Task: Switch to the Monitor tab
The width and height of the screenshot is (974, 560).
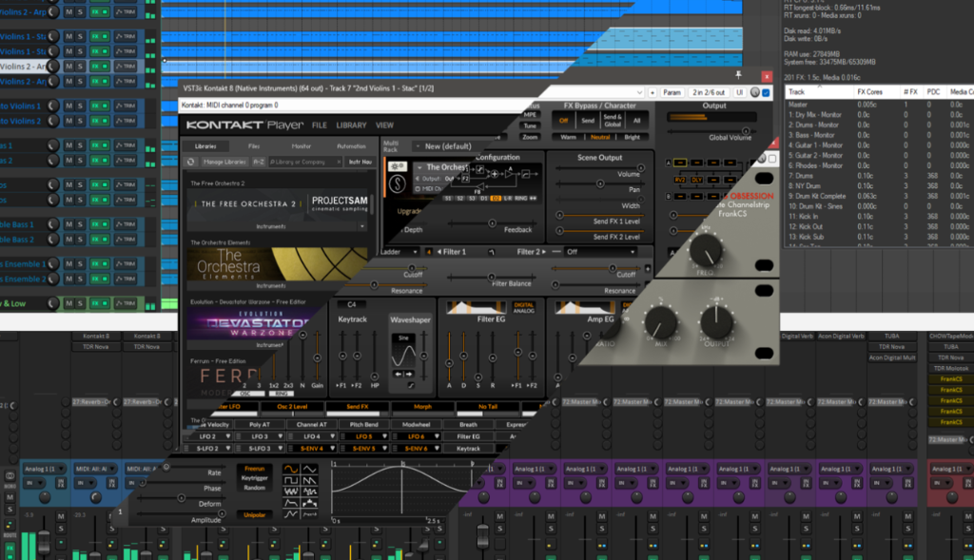Action: pyautogui.click(x=302, y=146)
